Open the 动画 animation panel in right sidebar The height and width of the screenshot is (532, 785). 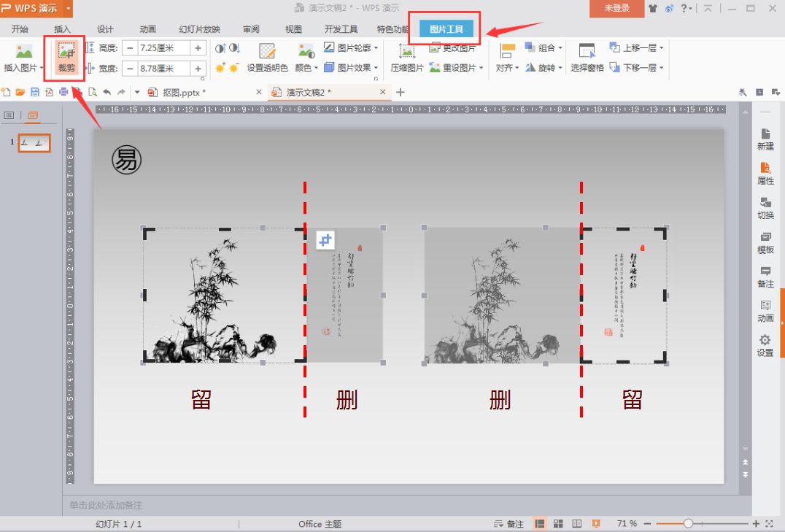pos(765,312)
